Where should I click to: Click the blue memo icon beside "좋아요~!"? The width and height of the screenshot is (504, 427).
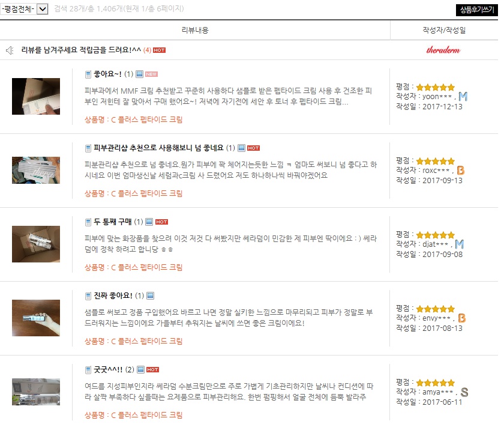[88, 73]
